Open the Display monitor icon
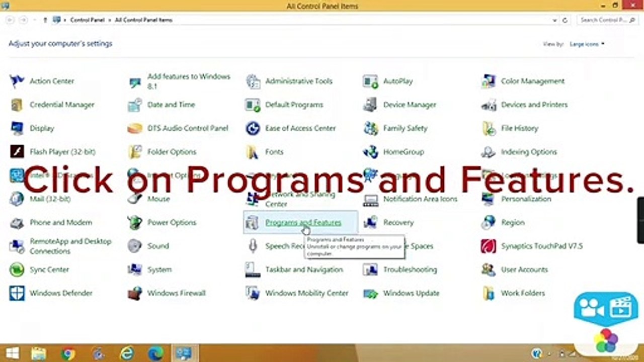Viewport: 644px width, 362px height. 17,128
